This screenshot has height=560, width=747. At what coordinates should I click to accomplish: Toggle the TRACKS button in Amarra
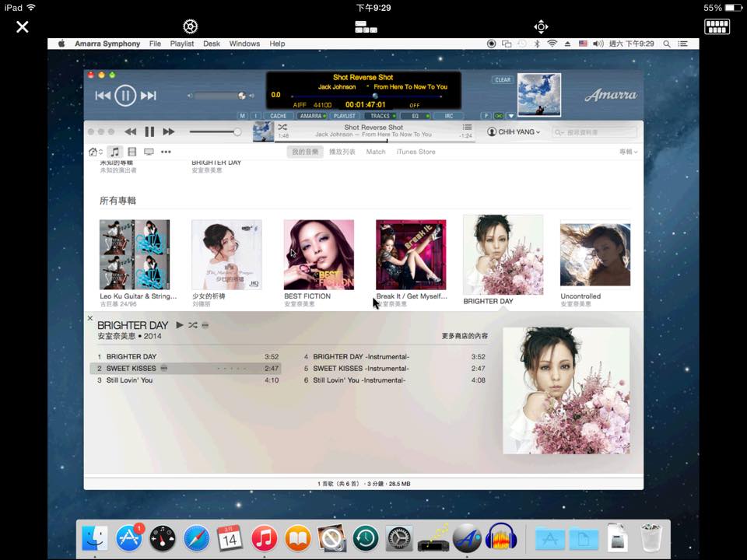381,116
